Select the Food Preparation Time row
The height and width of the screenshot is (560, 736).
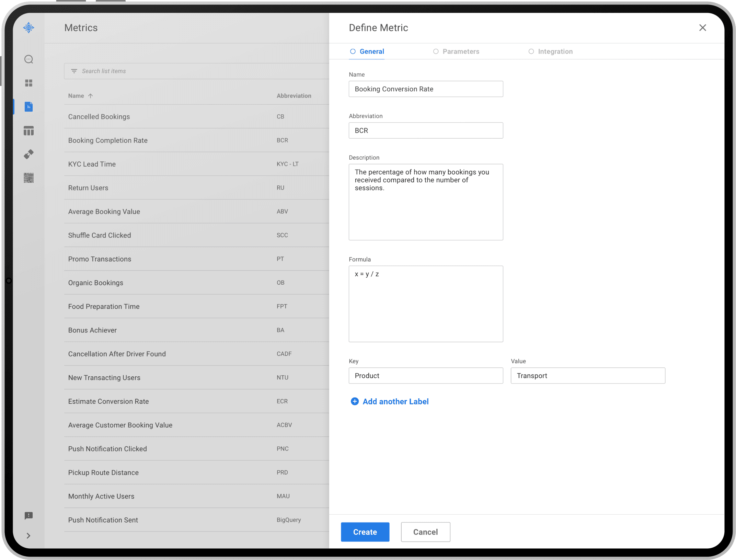point(196,306)
